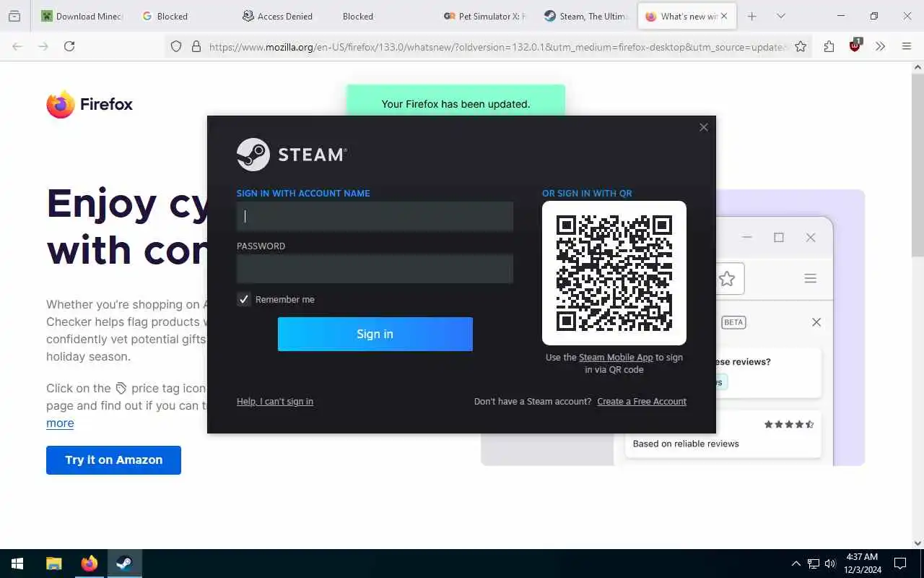The width and height of the screenshot is (924, 578).
Task: Click the Firefox logo on the page
Action: 90,104
